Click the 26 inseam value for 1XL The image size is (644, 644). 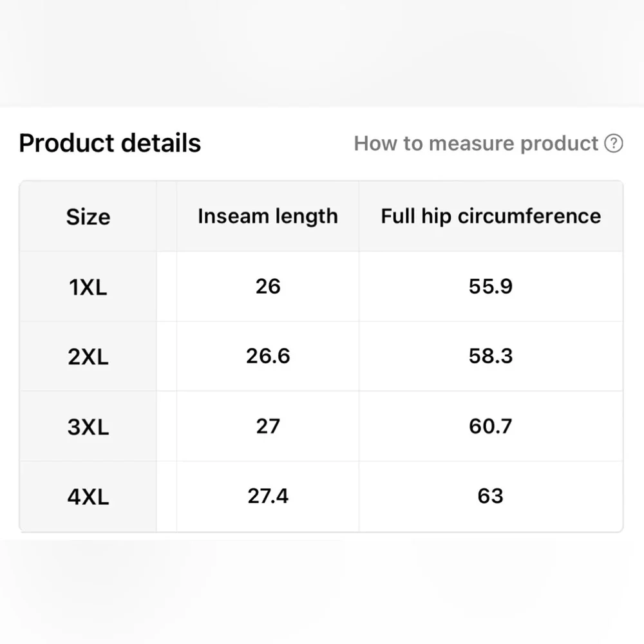268,287
